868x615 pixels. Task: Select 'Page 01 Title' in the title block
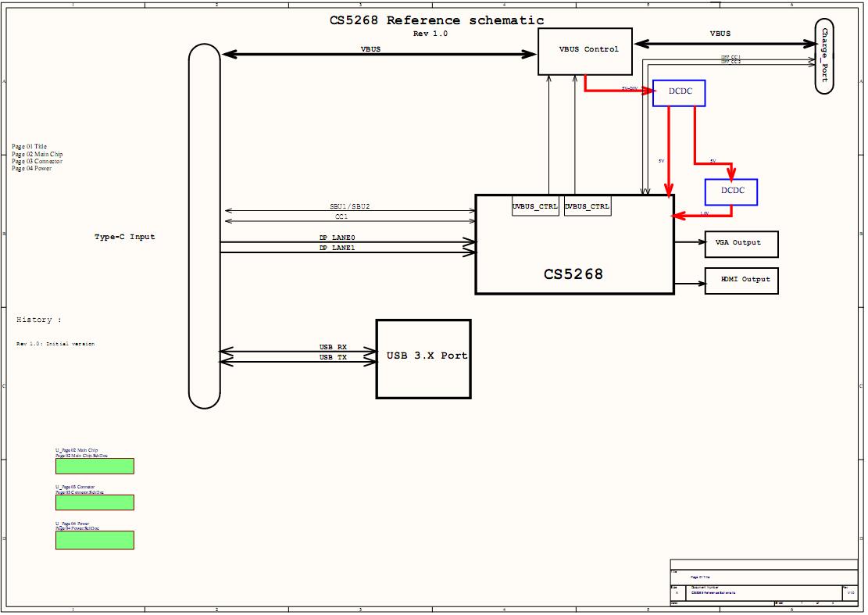[x=700, y=577]
